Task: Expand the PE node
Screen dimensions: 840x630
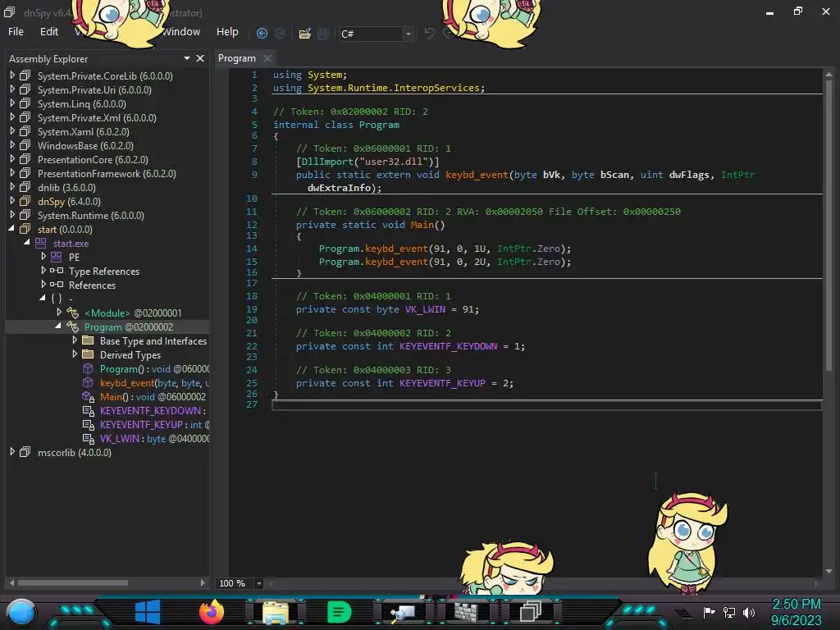Action: pyautogui.click(x=43, y=257)
